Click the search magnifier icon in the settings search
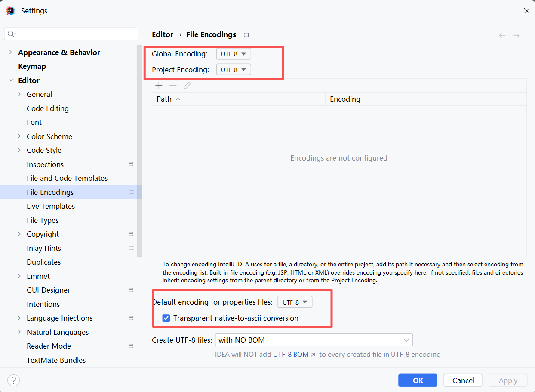 pos(12,34)
